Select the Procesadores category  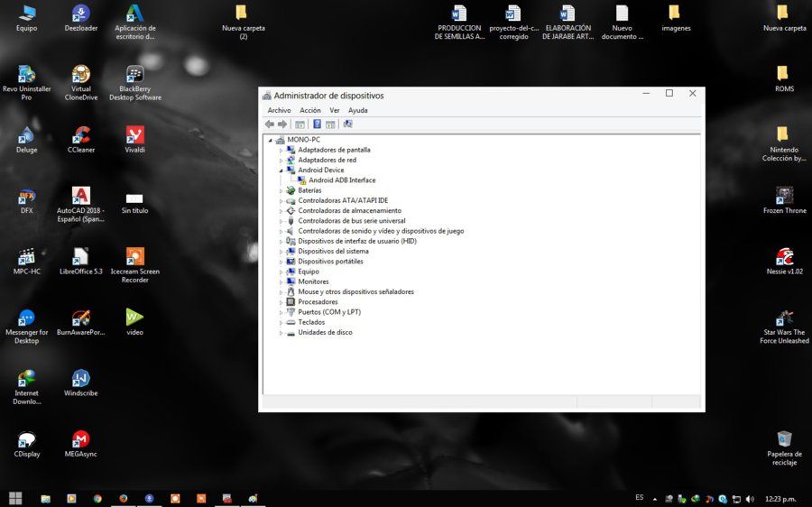pyautogui.click(x=318, y=302)
